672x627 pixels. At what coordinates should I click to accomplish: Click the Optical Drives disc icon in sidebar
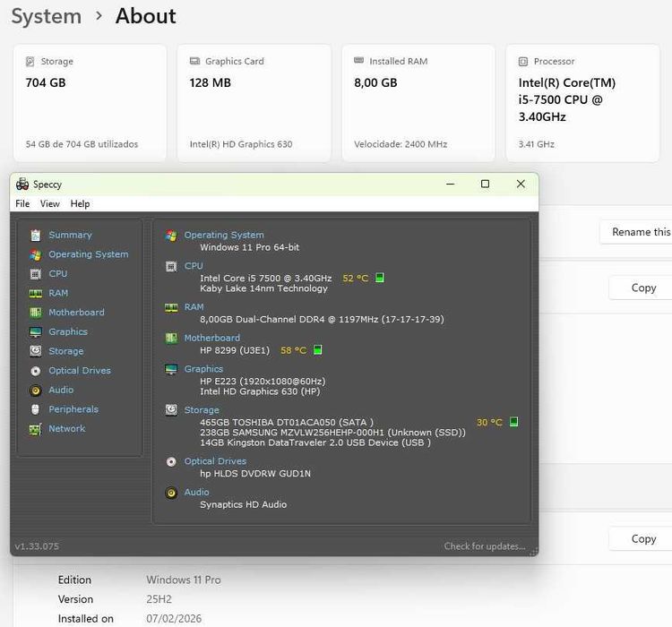click(x=36, y=371)
